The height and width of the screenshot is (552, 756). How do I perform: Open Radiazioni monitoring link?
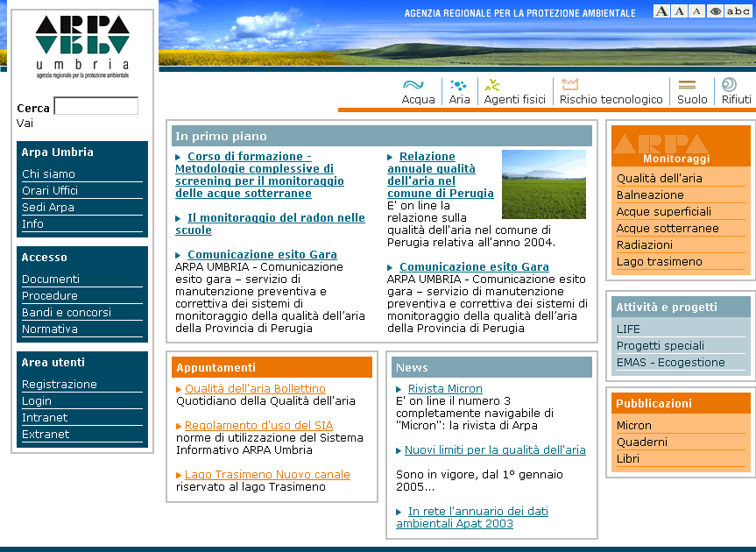[644, 245]
